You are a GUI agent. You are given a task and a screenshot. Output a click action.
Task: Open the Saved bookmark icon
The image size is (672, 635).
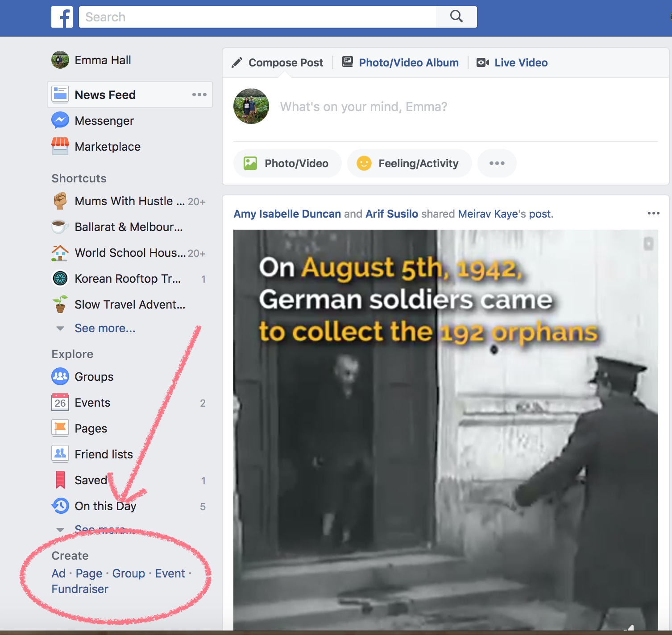[x=60, y=480]
